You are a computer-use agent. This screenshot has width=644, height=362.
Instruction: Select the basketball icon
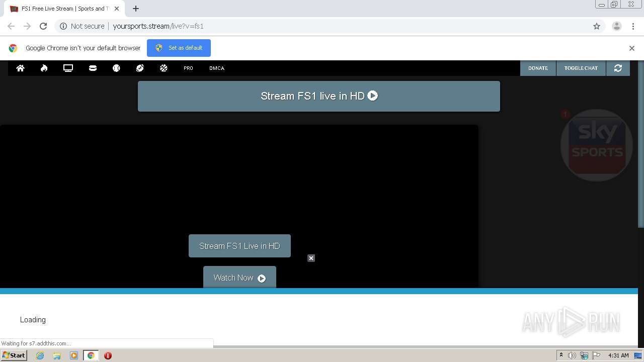click(164, 68)
